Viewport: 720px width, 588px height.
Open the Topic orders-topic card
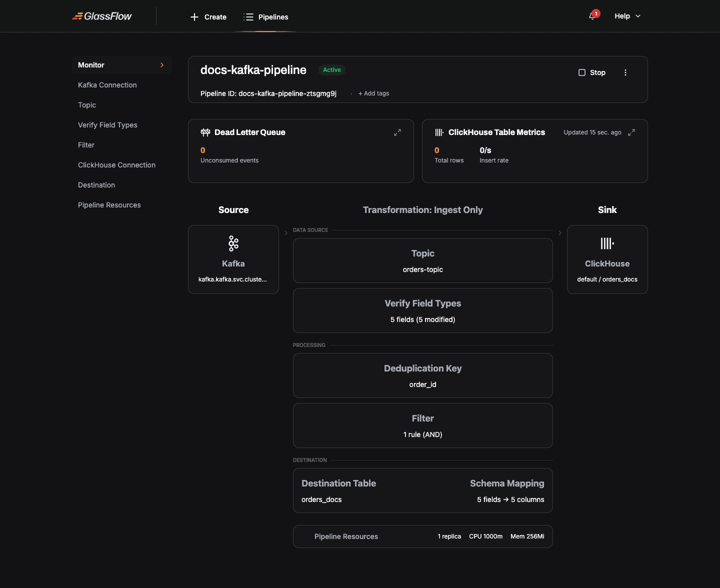pos(423,260)
